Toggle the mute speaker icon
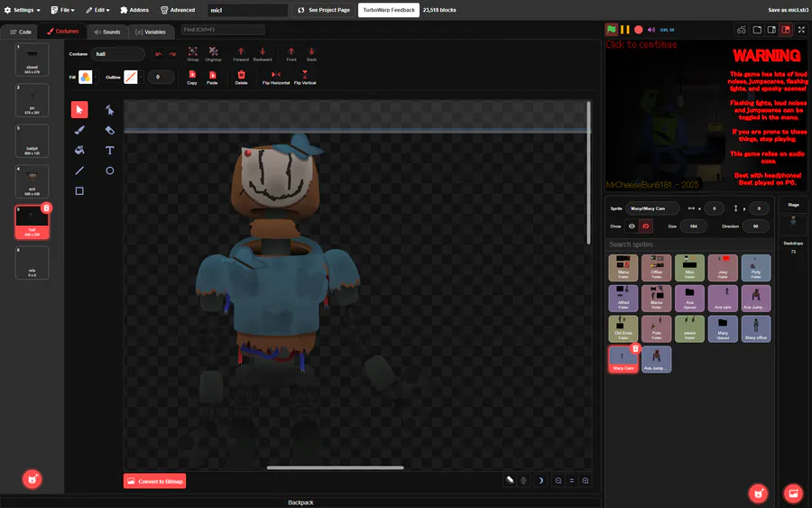This screenshot has width=812, height=508. [x=651, y=30]
